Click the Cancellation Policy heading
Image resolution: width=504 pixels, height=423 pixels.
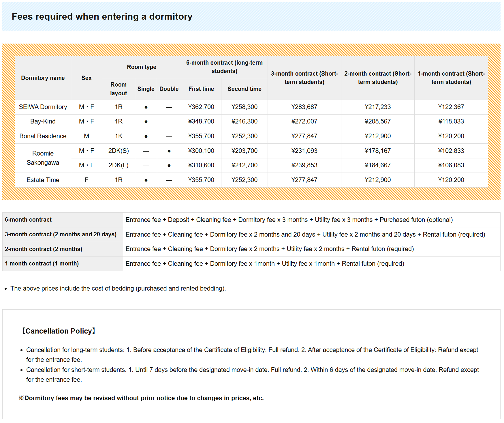coord(59,331)
